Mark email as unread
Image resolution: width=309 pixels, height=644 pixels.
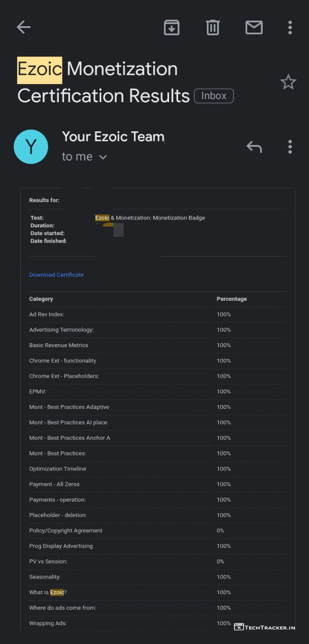tap(254, 27)
